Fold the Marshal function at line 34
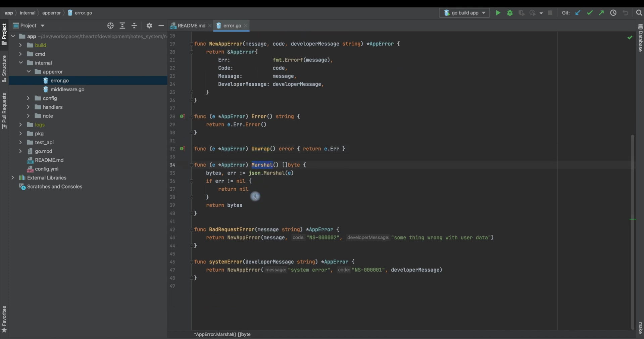Screen dimensions: 644x339 [191, 165]
